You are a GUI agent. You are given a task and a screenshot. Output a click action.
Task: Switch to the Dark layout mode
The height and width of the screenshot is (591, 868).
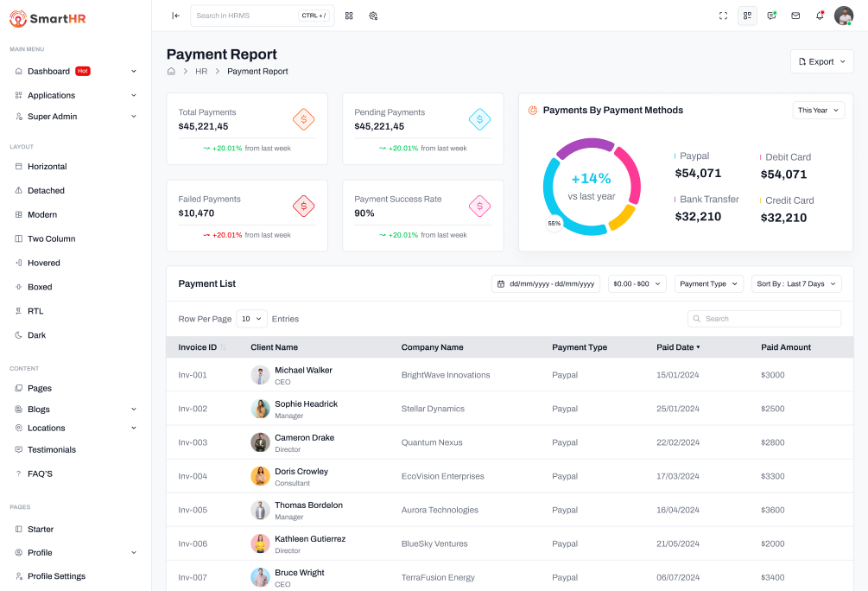pyautogui.click(x=37, y=335)
